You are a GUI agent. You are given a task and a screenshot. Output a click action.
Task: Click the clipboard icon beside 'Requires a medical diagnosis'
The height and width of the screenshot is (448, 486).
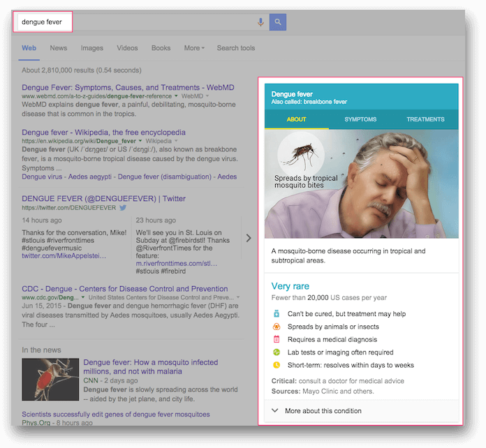(277, 339)
